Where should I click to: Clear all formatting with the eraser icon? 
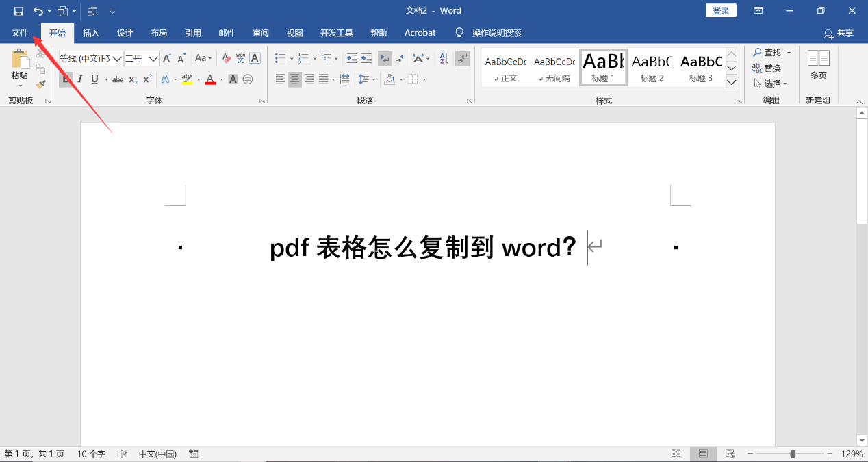pos(227,58)
